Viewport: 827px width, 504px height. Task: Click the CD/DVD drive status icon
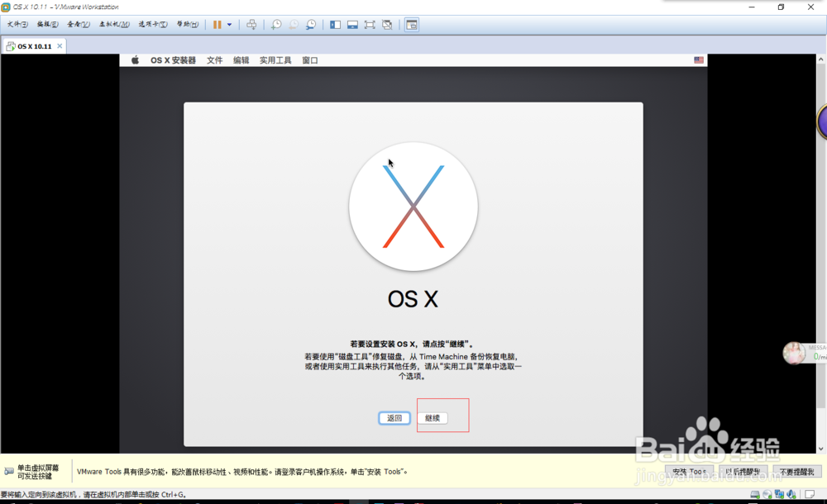click(767, 495)
